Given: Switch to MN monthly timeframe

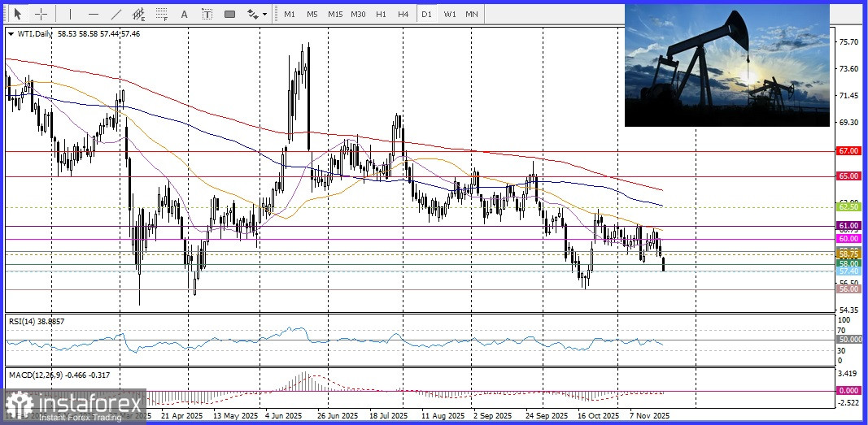Looking at the screenshot, I should coord(472,14).
